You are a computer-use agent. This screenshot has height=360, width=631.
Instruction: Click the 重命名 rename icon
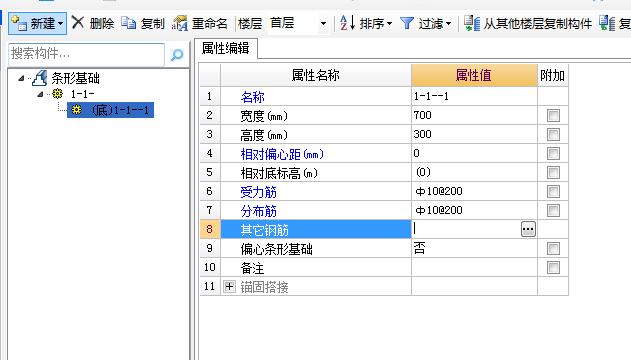(x=179, y=23)
